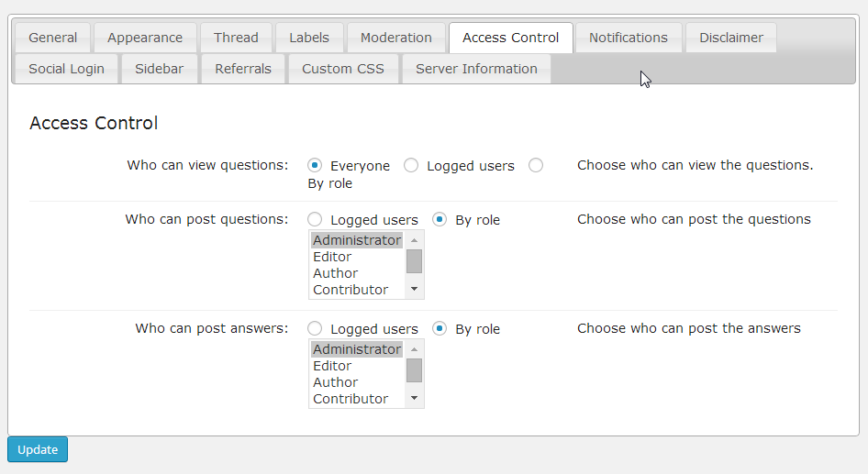Select Logged users for posting answers
The width and height of the screenshot is (868, 474).
coord(315,328)
